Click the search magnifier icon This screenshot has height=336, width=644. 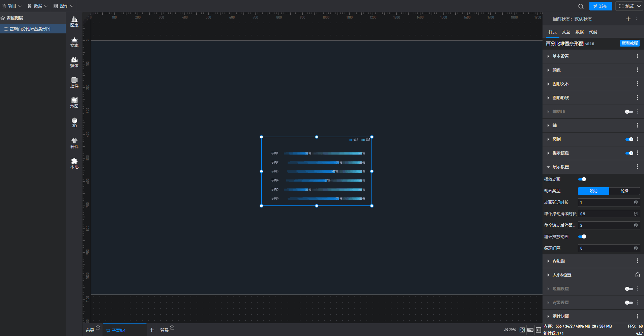pos(581,6)
